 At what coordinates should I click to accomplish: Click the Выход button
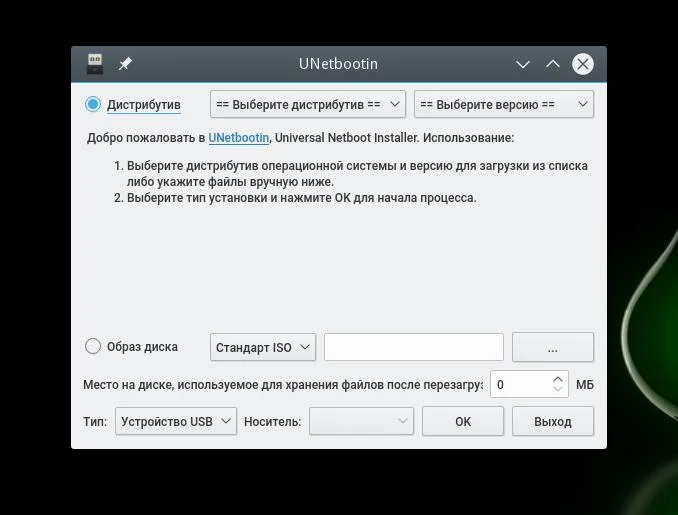553,421
